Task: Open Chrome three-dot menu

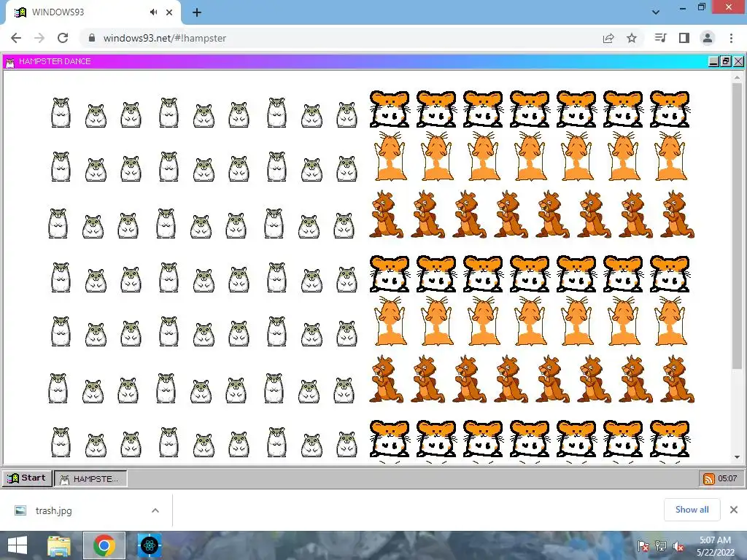Action: click(731, 38)
